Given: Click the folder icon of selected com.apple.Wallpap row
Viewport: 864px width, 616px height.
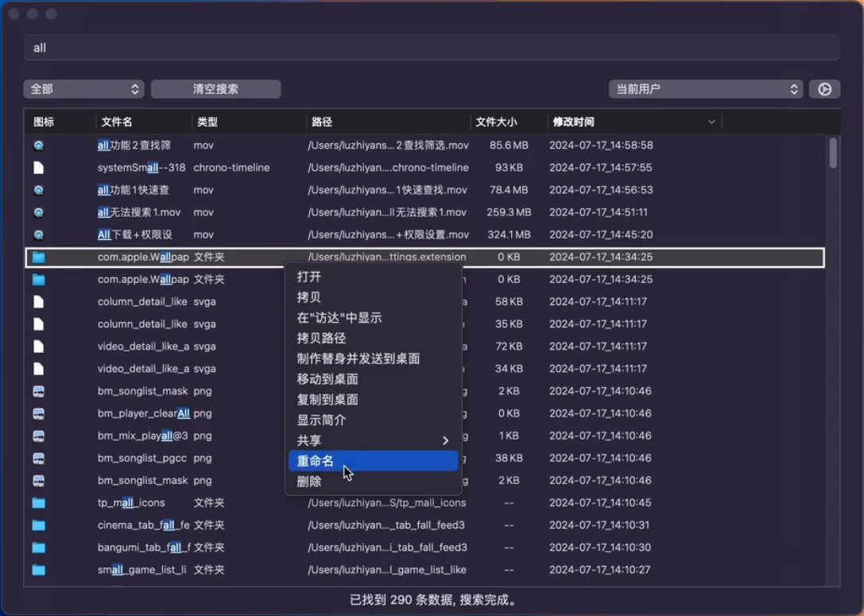Looking at the screenshot, I should 39,258.
